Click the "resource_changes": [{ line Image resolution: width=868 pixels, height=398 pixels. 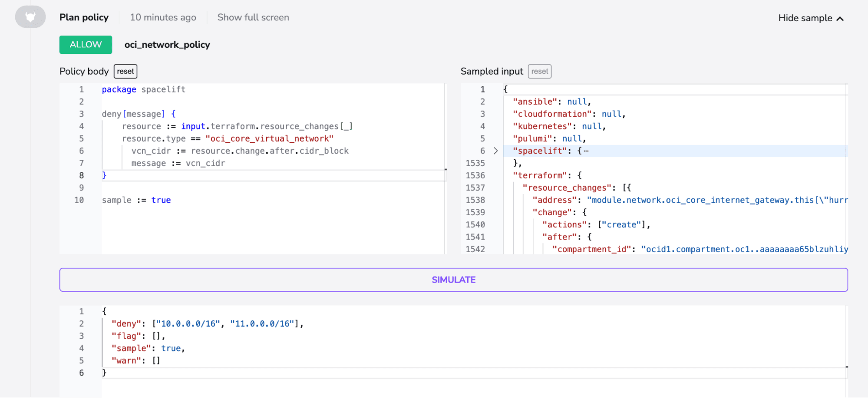[577, 187]
